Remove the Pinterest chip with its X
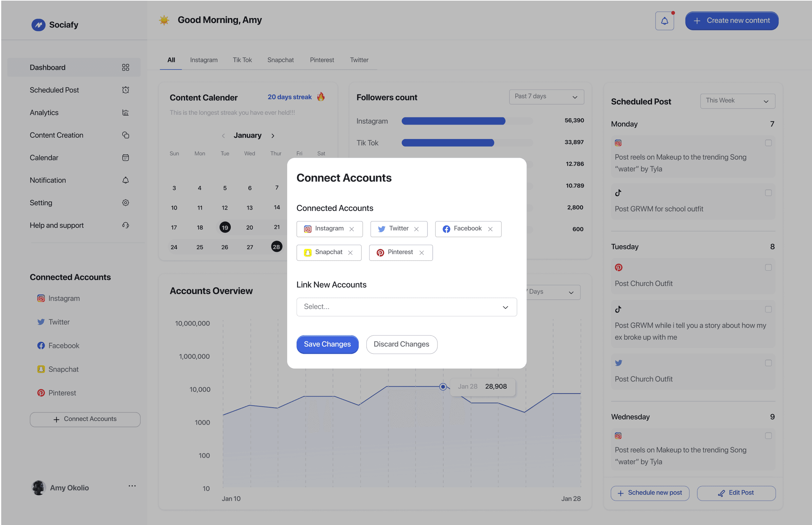Image resolution: width=812 pixels, height=525 pixels. pos(422,252)
